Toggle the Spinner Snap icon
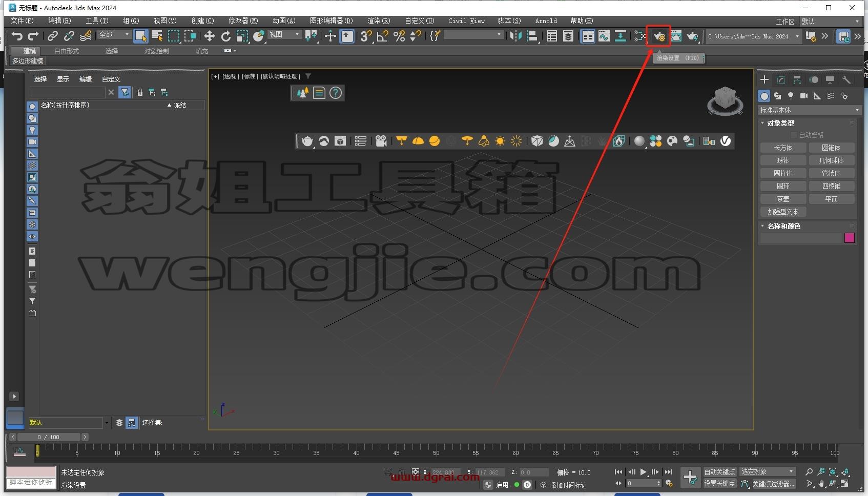Image resolution: width=868 pixels, height=496 pixels. (416, 36)
